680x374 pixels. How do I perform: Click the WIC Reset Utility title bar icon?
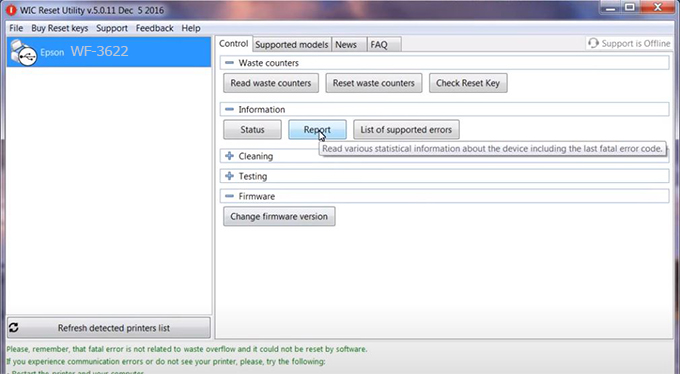click(11, 10)
